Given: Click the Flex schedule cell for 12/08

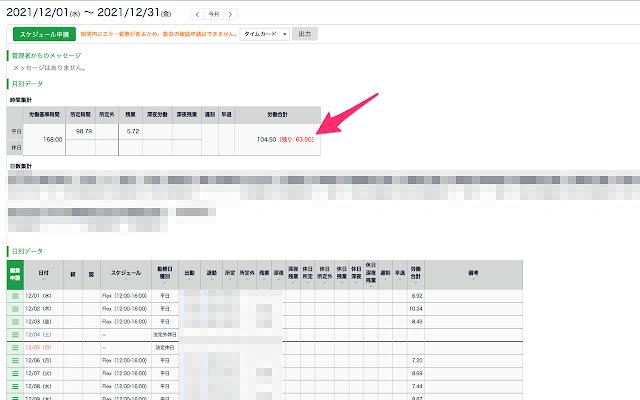Looking at the screenshot, I should coord(126,387).
